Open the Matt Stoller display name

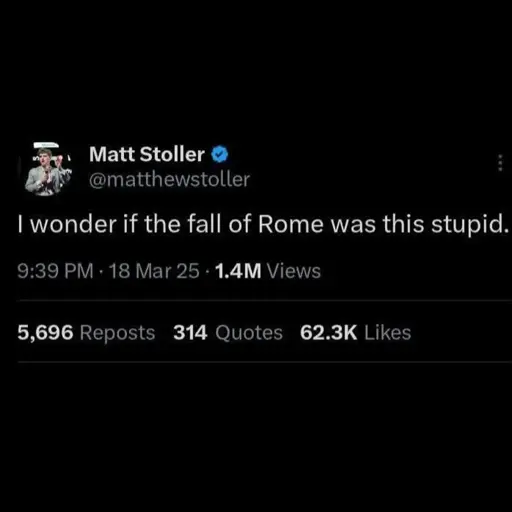click(x=147, y=154)
